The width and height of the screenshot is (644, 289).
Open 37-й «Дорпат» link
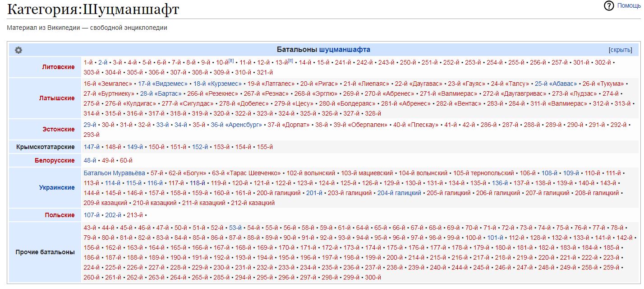tap(289, 125)
